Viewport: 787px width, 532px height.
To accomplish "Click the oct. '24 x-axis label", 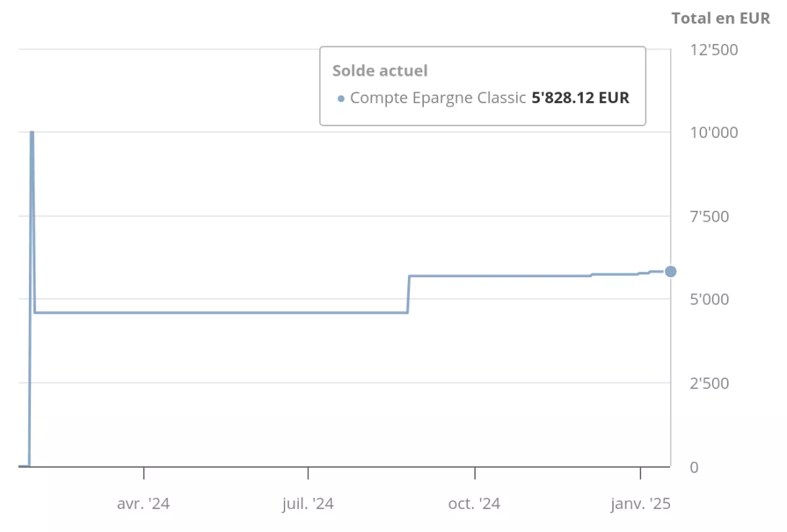I will (474, 504).
